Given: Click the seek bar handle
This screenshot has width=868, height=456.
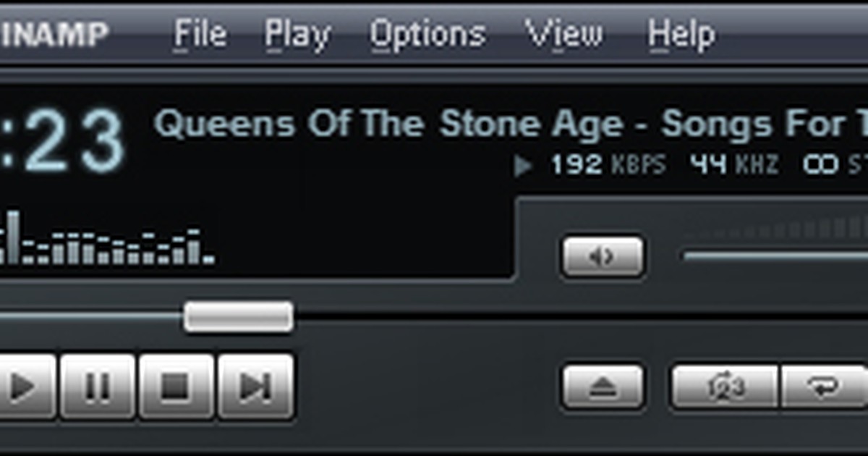Looking at the screenshot, I should pos(238,317).
